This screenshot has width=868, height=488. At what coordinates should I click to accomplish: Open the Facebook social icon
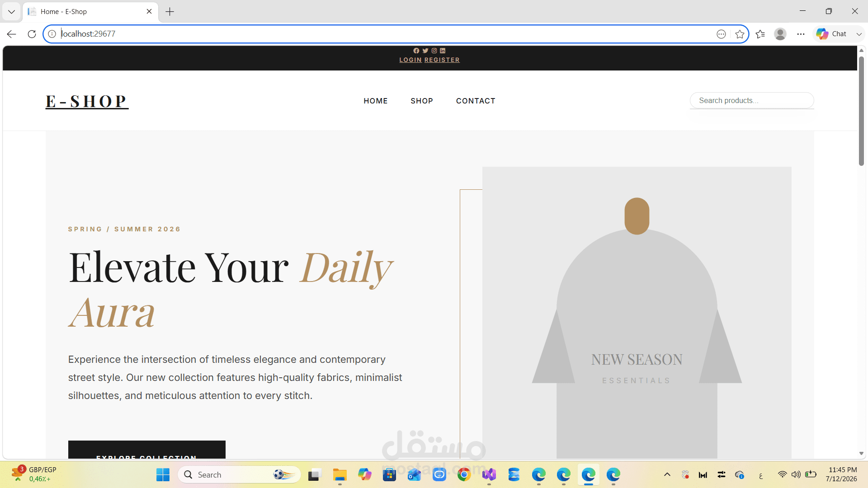[x=416, y=51]
